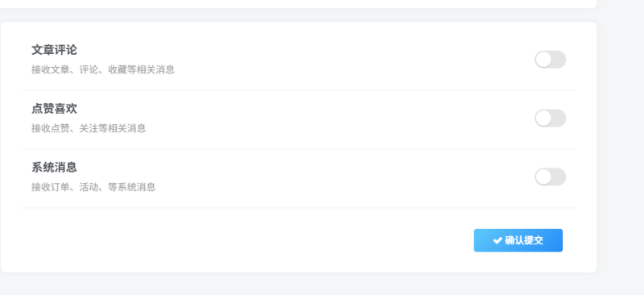Click the circular knob of 系统消息 switch

543,177
